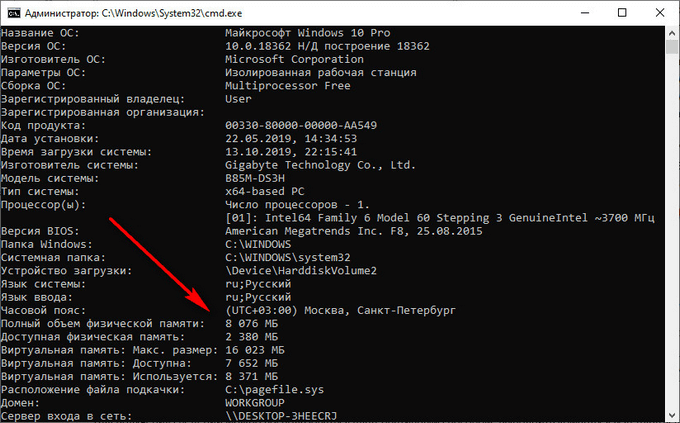
Task: Click the label 'Дата установки:'
Action: [50, 139]
